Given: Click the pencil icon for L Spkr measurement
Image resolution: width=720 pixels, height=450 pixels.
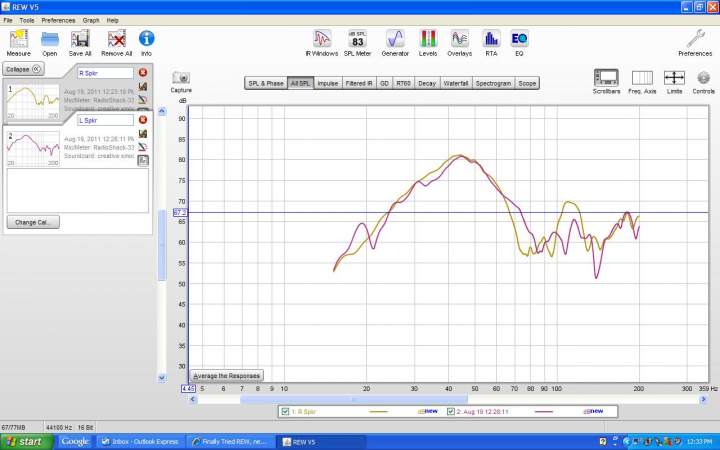Looking at the screenshot, I should [x=143, y=147].
